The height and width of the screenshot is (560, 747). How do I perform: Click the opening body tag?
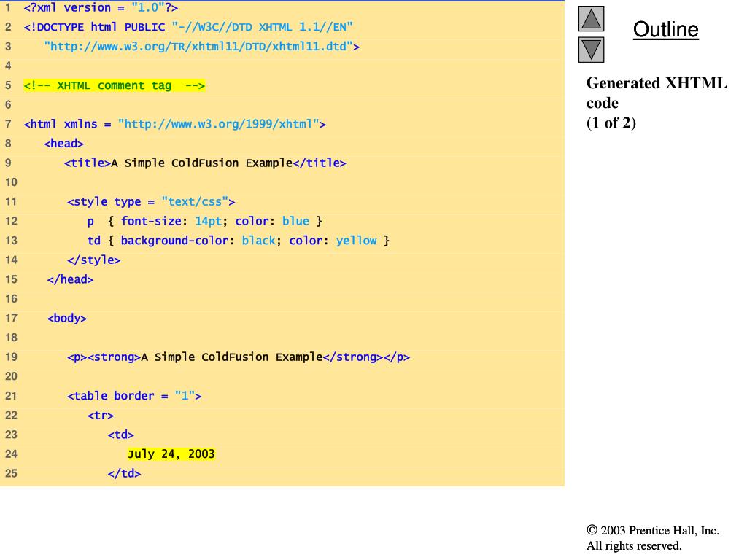tap(66, 318)
